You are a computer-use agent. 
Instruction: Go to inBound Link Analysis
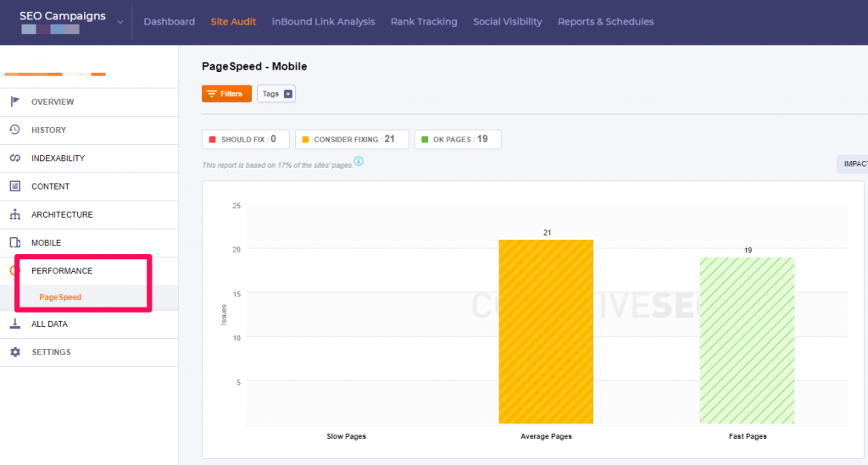pyautogui.click(x=323, y=21)
